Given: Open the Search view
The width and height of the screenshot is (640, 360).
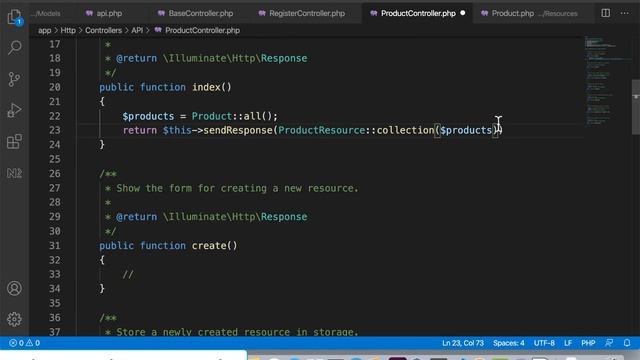Looking at the screenshot, I should pos(14,48).
